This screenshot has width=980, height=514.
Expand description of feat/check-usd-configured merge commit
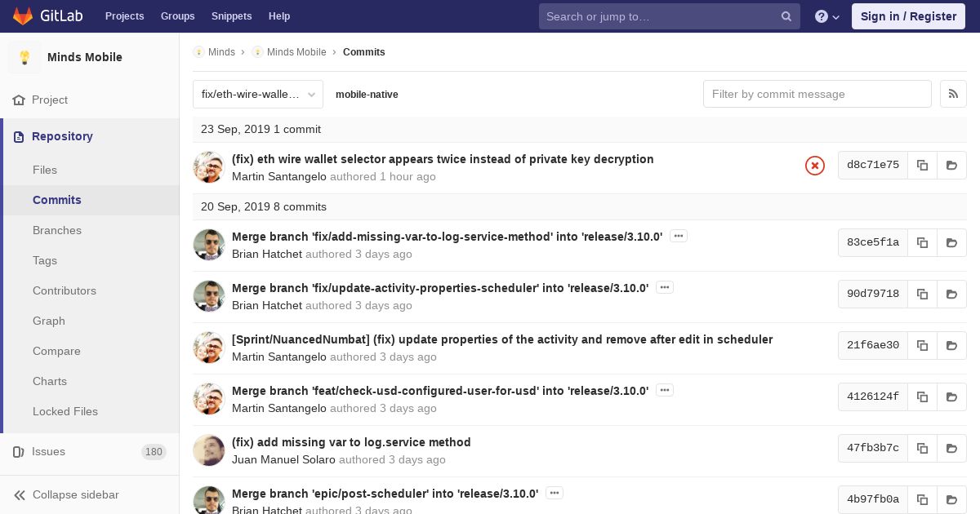(x=664, y=390)
